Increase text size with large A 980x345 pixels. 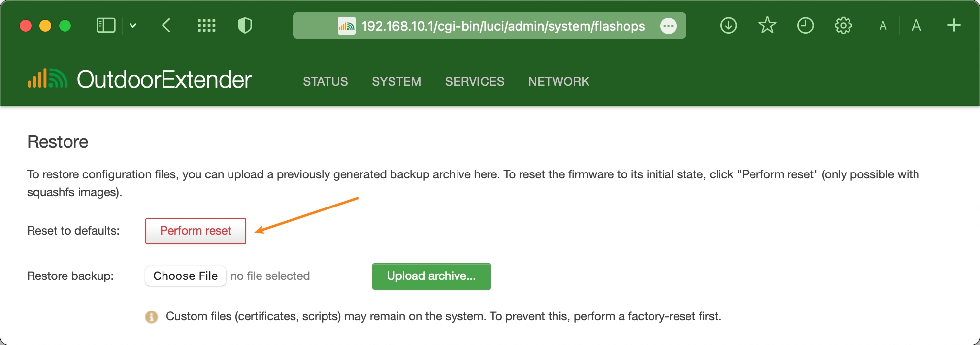point(916,26)
